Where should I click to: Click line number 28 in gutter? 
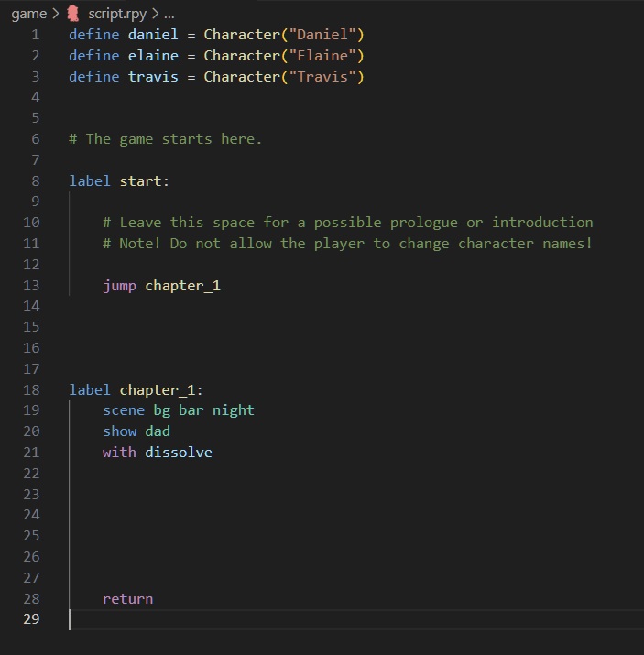point(31,598)
